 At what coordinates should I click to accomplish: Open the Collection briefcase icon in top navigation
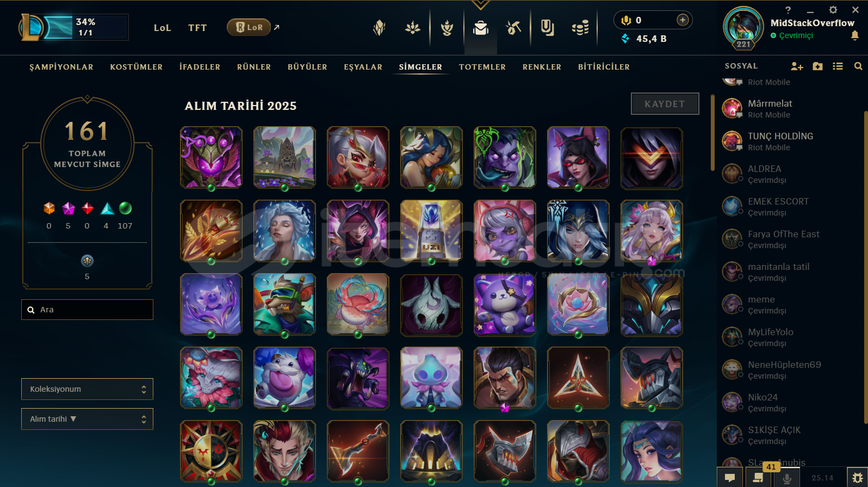pos(481,28)
